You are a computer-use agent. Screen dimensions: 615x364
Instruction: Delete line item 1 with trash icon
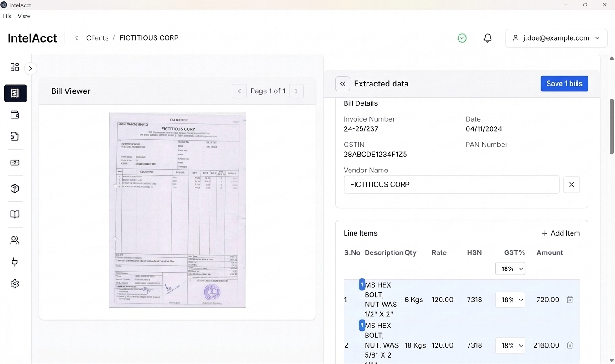click(x=570, y=300)
